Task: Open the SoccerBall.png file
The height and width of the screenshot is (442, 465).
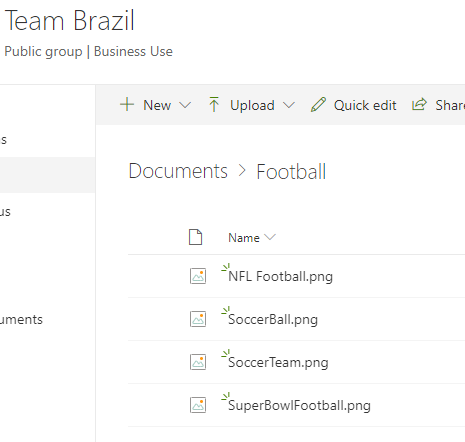Action: point(273,319)
